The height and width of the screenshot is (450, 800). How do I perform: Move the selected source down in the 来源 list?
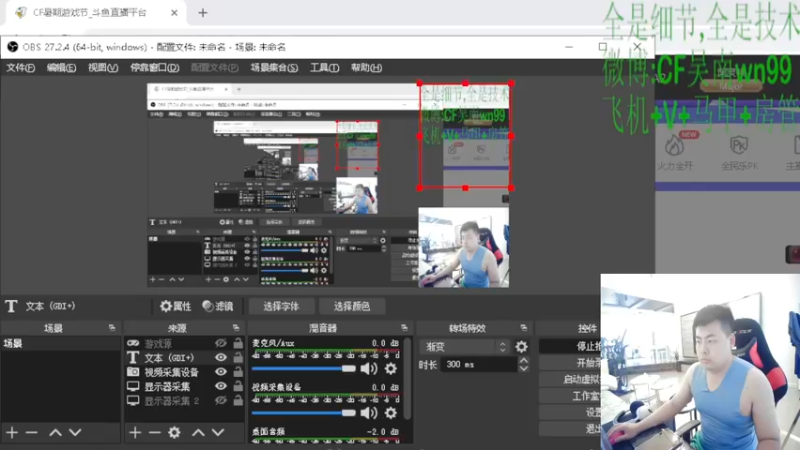pos(218,433)
